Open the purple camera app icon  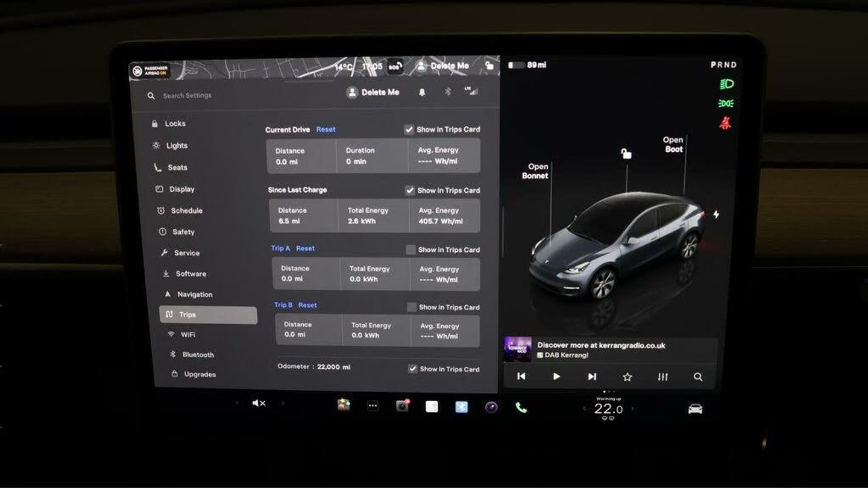coord(491,408)
